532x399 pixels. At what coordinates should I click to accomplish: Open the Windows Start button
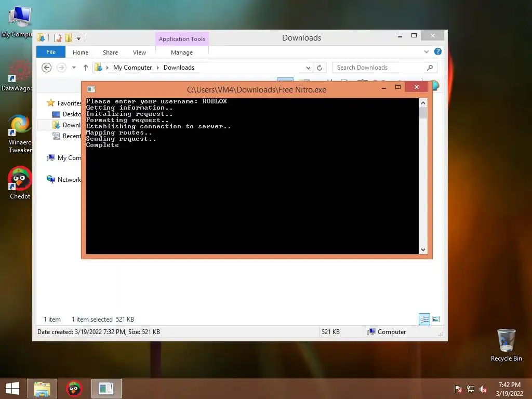click(12, 389)
